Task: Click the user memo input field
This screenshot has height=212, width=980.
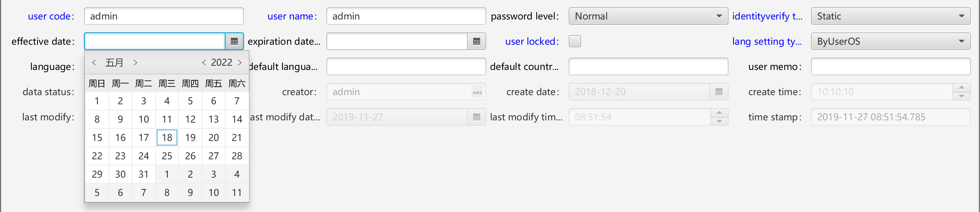Action: point(891,66)
